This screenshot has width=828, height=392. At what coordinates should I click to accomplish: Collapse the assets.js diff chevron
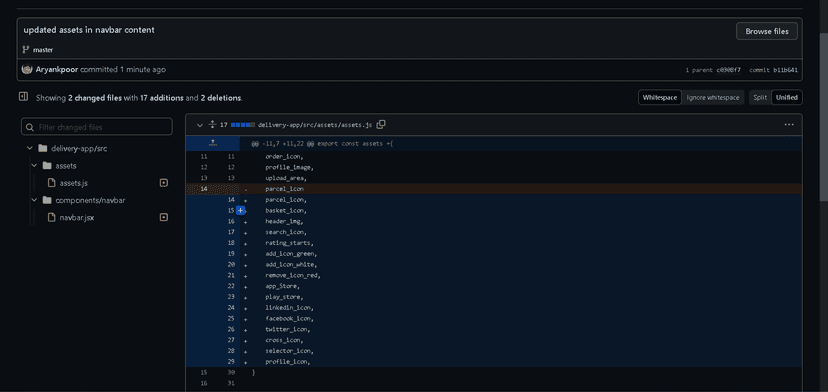pos(200,125)
